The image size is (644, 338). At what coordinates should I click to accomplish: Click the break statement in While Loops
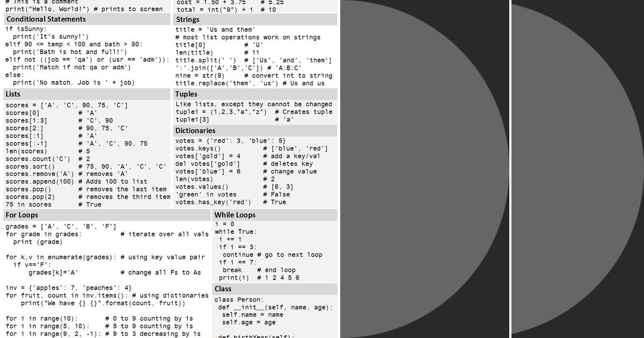(x=232, y=270)
